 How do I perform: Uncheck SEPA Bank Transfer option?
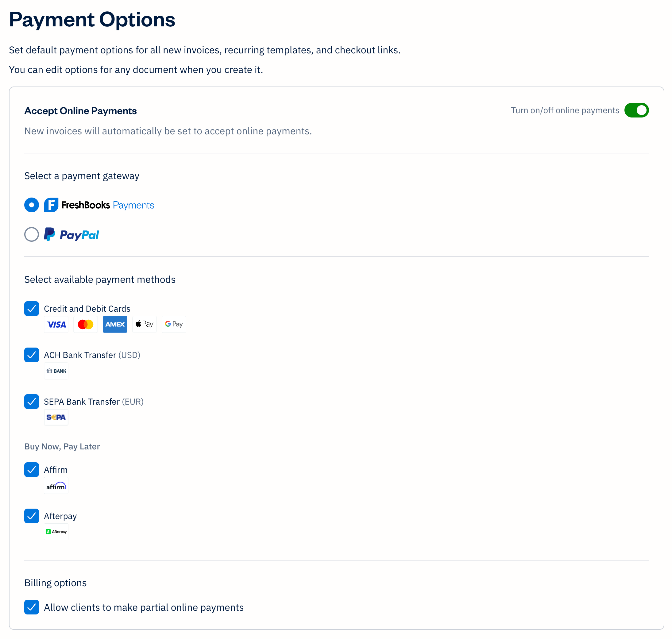pyautogui.click(x=31, y=402)
